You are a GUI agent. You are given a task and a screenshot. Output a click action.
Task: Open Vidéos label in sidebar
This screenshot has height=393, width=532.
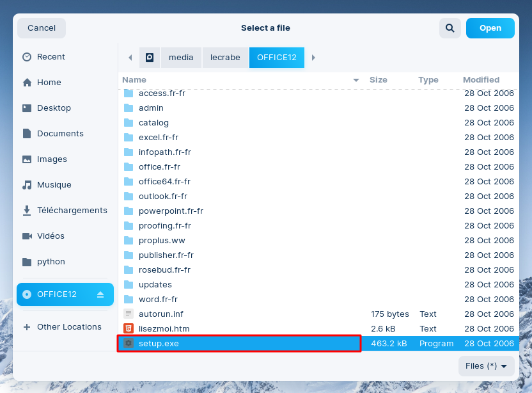(51, 236)
